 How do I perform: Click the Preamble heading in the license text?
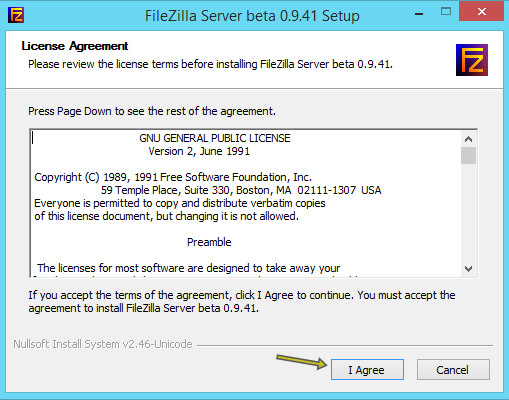click(x=209, y=242)
